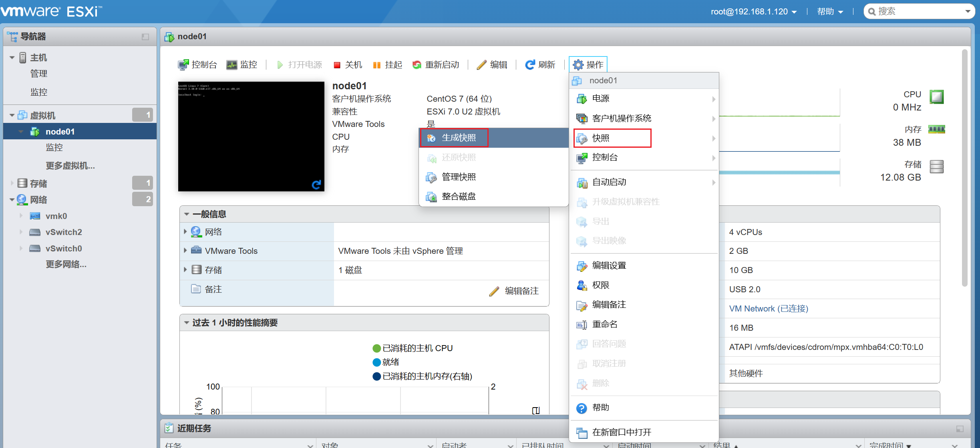Click 编辑设置 edit settings icon
The image size is (980, 448).
tap(582, 266)
